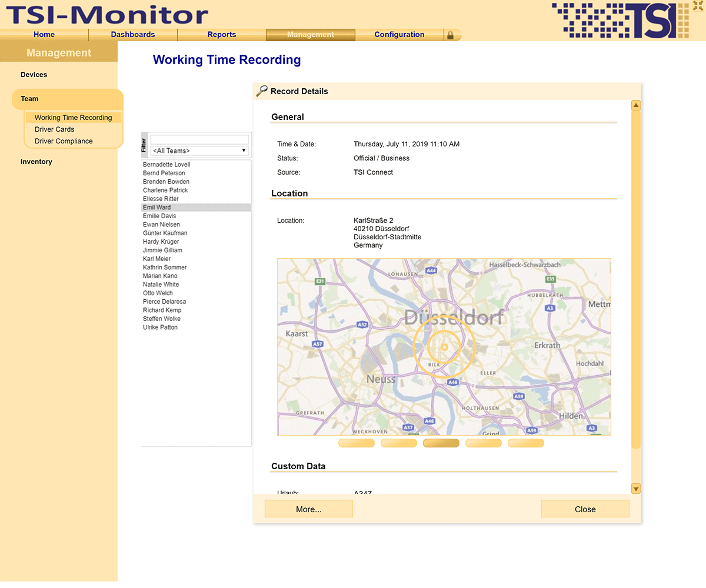Click the More... button

[x=309, y=509]
